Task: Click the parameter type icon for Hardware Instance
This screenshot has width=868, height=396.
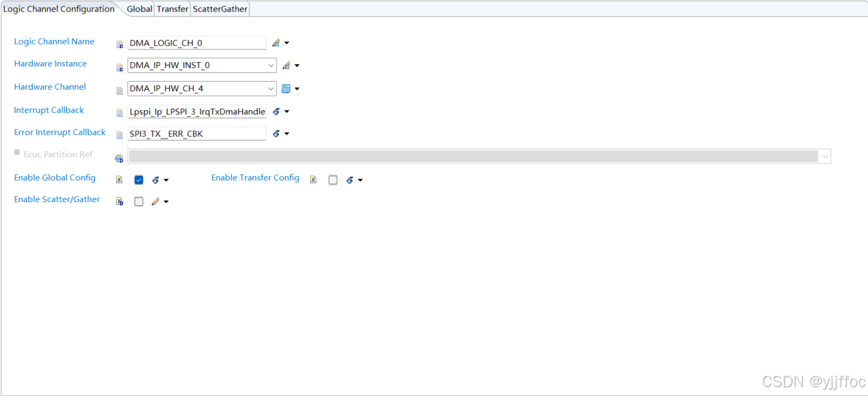Action: coord(120,68)
